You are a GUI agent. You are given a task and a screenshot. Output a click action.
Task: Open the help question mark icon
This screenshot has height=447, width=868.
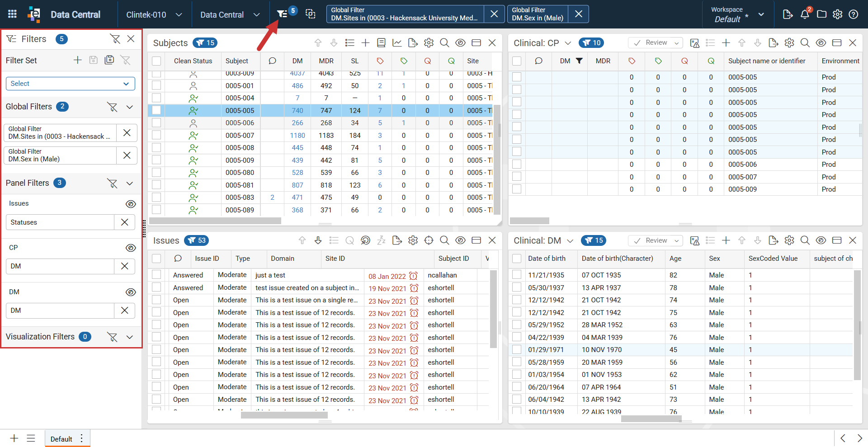coord(854,14)
